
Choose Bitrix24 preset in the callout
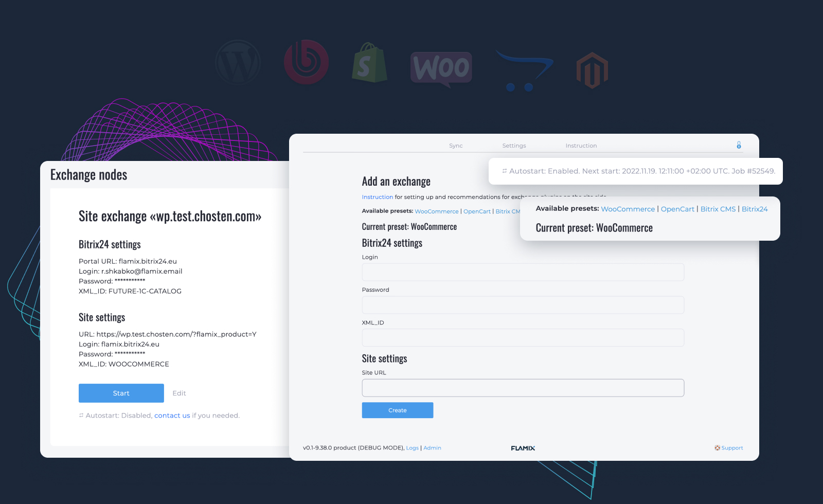tap(755, 209)
